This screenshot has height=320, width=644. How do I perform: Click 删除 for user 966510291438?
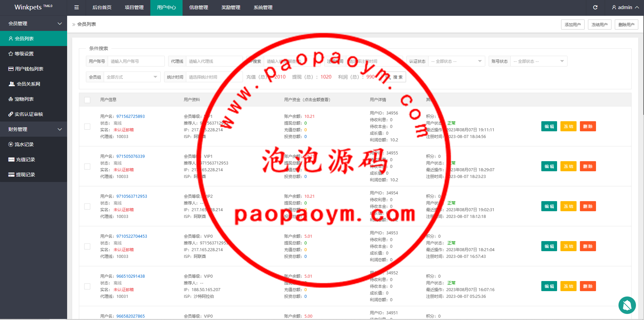pos(588,286)
